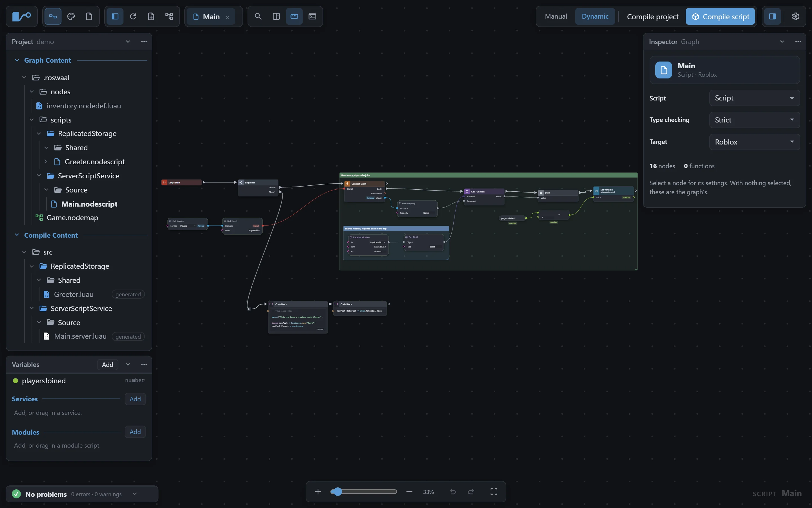Collapse the ReplicatedStorage folder in Graph Content
812x508 pixels.
point(39,134)
